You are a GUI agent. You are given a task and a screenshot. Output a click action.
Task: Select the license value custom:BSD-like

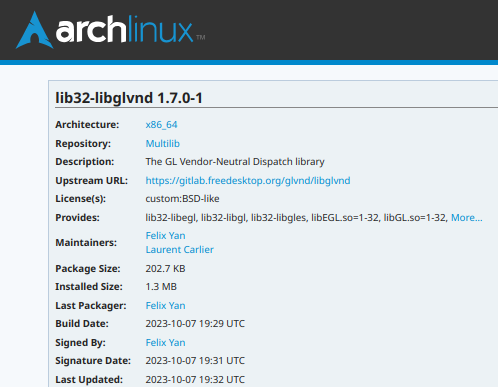click(x=182, y=199)
